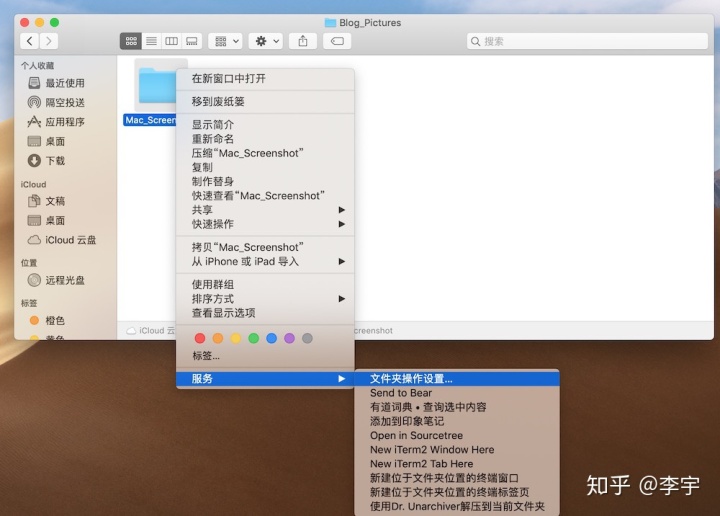720x516 pixels.
Task: Choose 使用群组 from the context menu
Action: (x=265, y=285)
